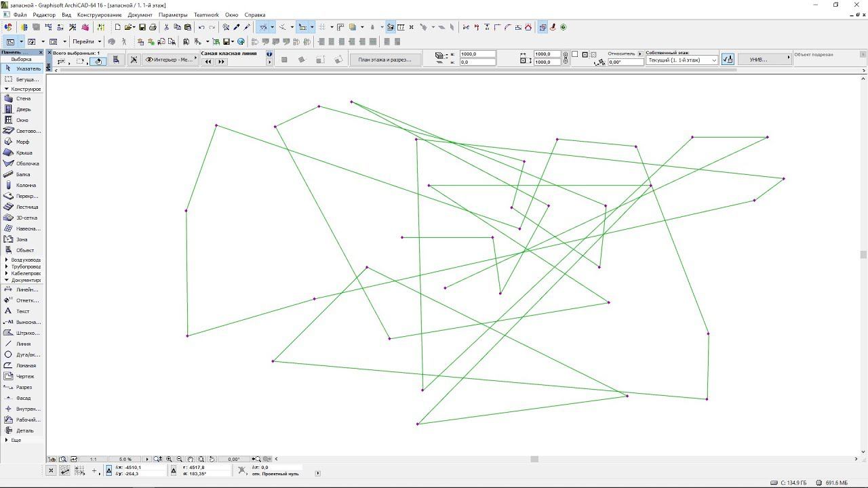
Task: Click the Save icon in the toolbar
Action: [x=142, y=27]
